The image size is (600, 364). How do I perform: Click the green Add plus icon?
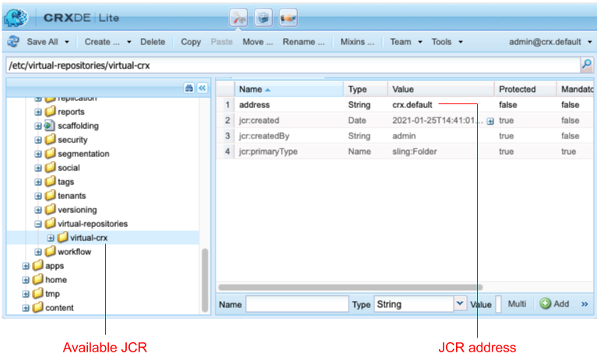point(545,303)
